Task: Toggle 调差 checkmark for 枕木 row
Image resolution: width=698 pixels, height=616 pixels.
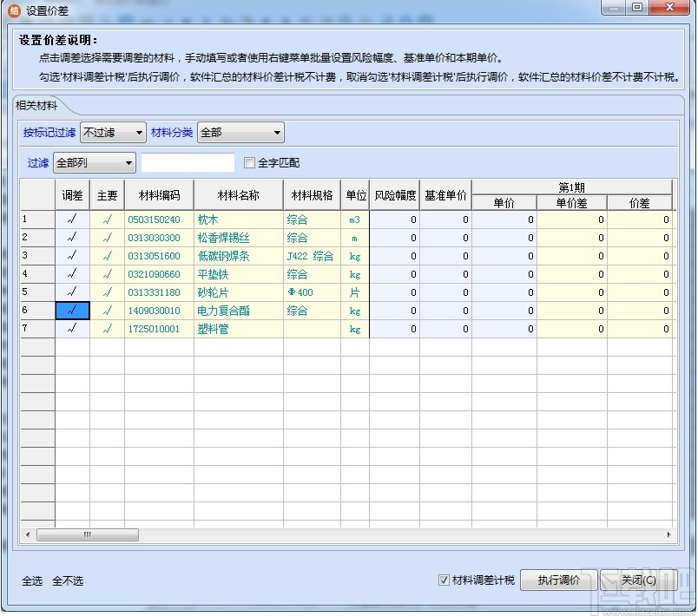Action: click(72, 220)
